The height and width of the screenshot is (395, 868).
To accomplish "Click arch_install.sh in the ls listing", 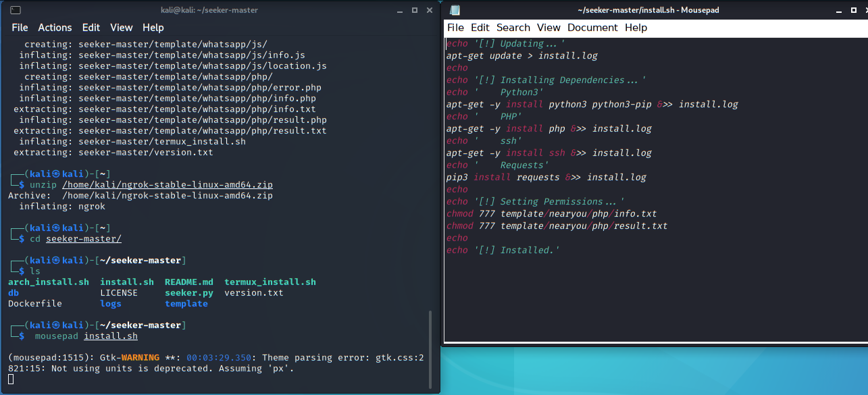I will (49, 282).
